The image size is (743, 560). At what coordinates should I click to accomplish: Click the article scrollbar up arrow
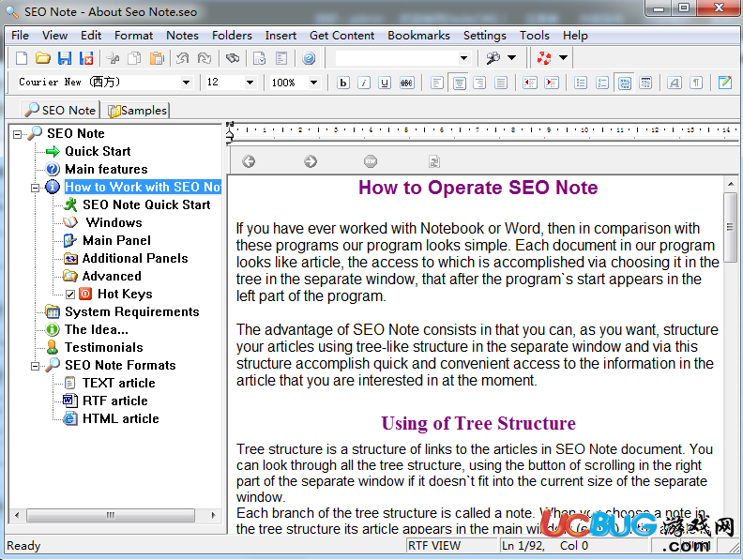(x=730, y=184)
